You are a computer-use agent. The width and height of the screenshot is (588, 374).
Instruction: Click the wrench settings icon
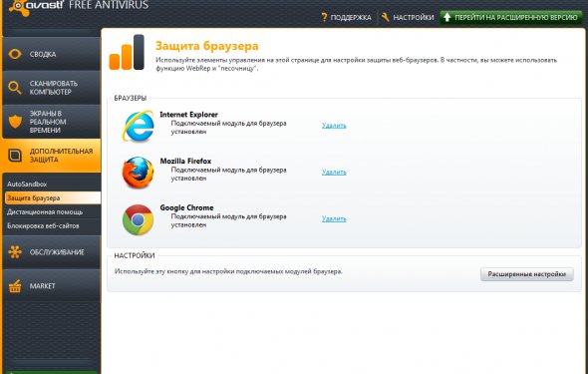(385, 17)
